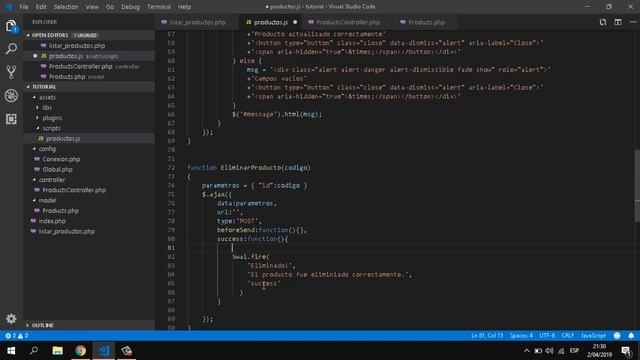Viewport: 640px width, 360px height.
Task: Change language mode via JavaScript indicator
Action: tap(593, 336)
